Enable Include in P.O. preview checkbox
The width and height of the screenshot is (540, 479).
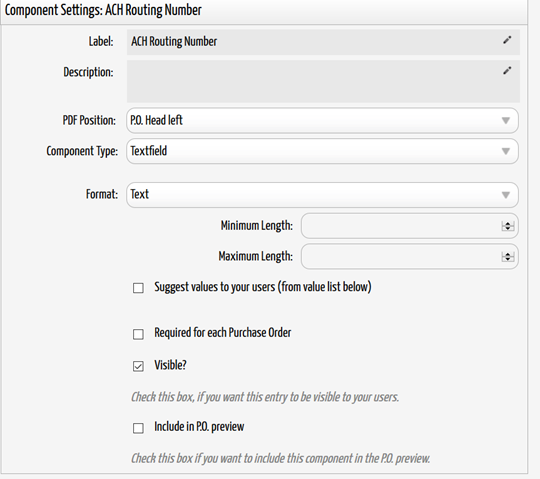(x=138, y=428)
